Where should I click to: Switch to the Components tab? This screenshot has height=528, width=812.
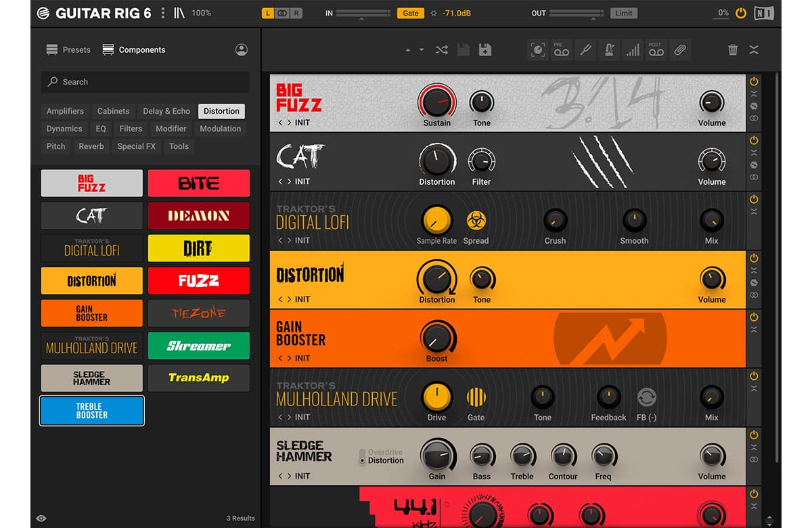click(x=134, y=49)
